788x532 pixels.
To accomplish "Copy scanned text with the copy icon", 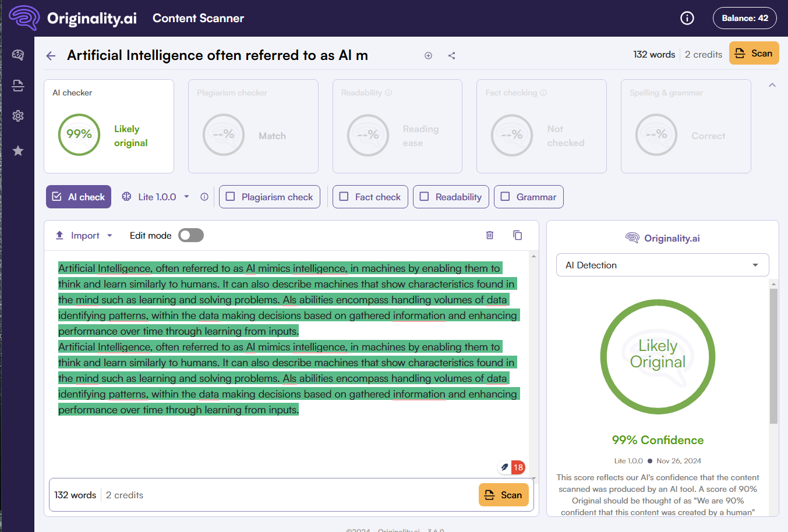I will [x=517, y=235].
